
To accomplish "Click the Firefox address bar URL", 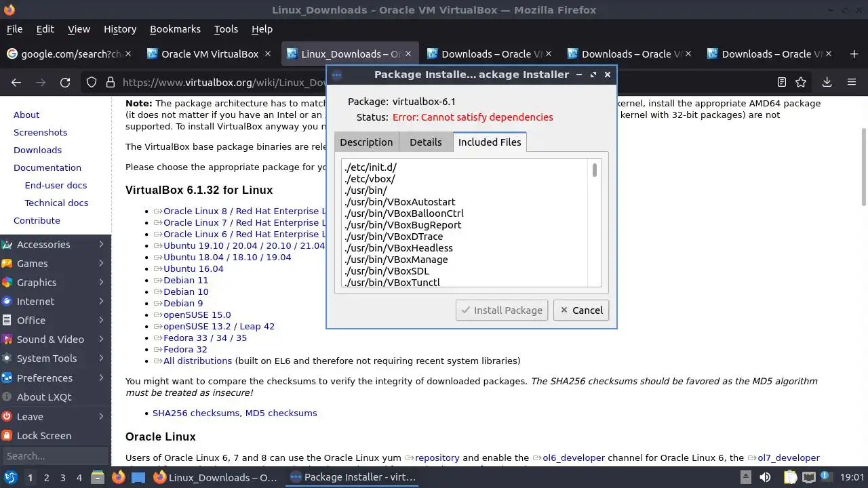I will (224, 82).
